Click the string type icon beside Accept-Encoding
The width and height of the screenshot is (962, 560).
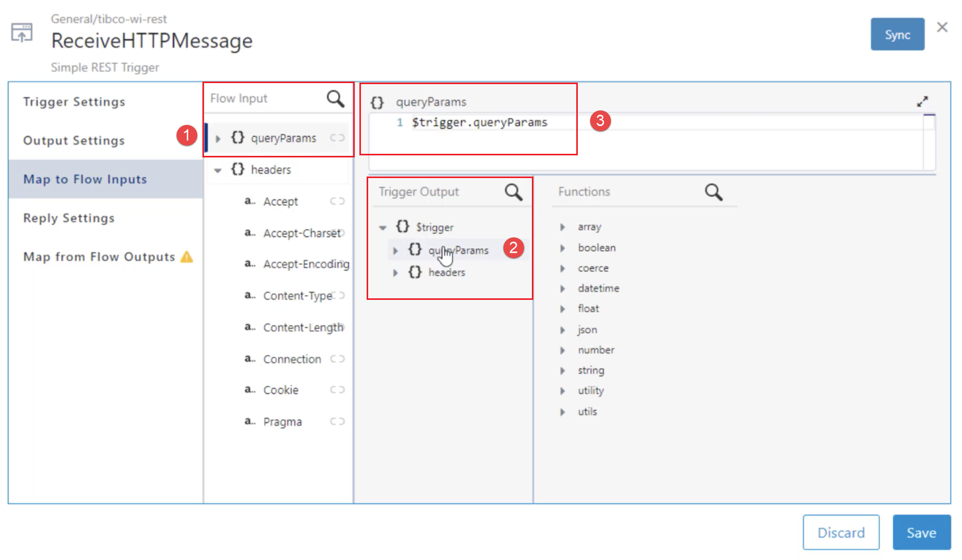tap(250, 264)
